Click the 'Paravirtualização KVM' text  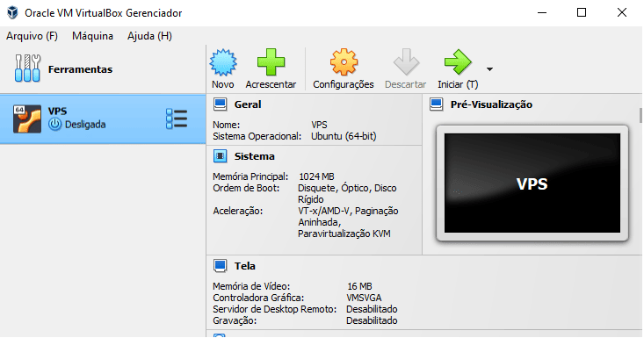tap(344, 234)
